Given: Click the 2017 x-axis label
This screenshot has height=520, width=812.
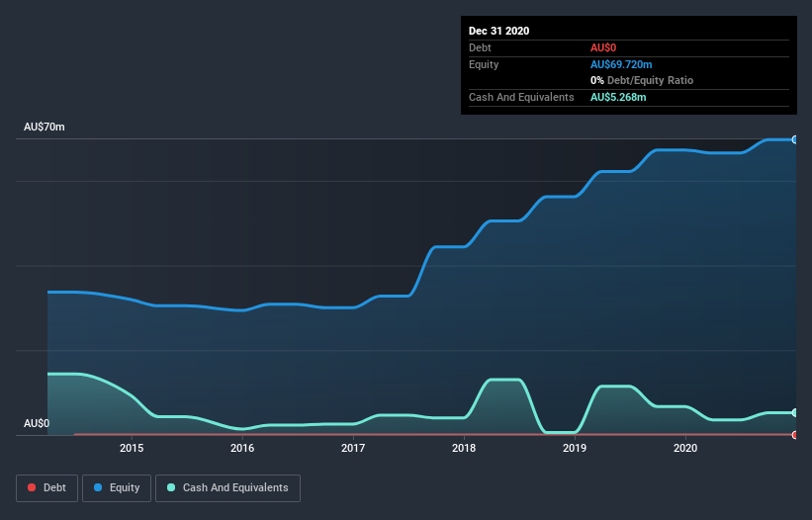Looking at the screenshot, I should [353, 448].
